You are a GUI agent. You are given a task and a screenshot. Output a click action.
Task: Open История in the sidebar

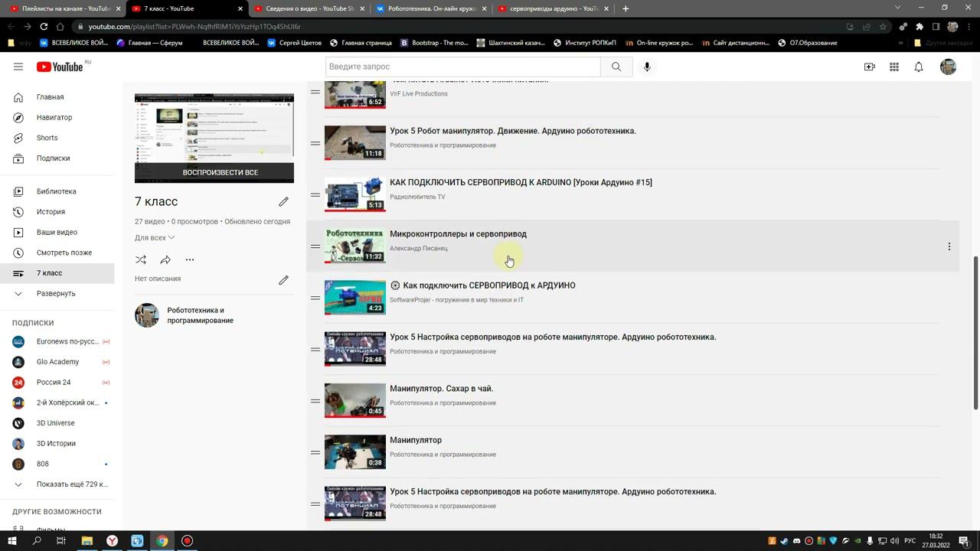[x=57, y=212]
